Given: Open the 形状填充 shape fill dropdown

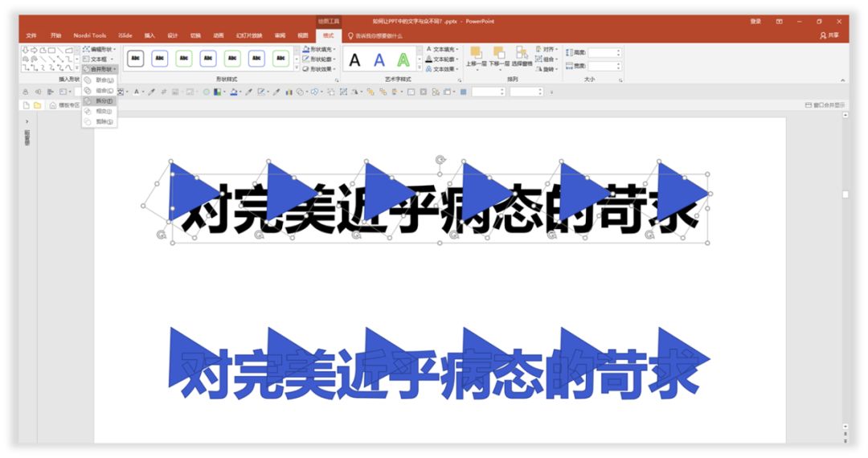Looking at the screenshot, I should tap(319, 49).
